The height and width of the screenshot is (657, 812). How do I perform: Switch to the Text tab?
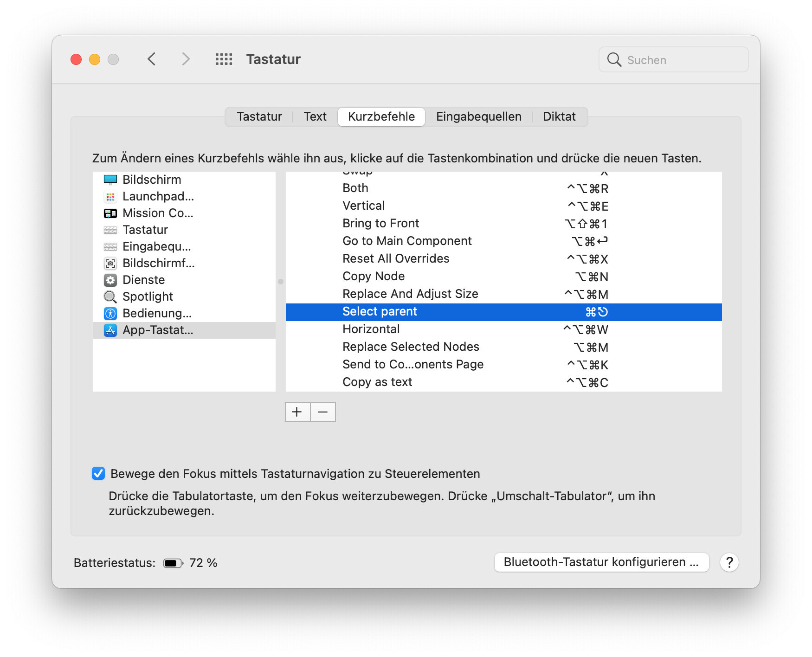coord(315,116)
